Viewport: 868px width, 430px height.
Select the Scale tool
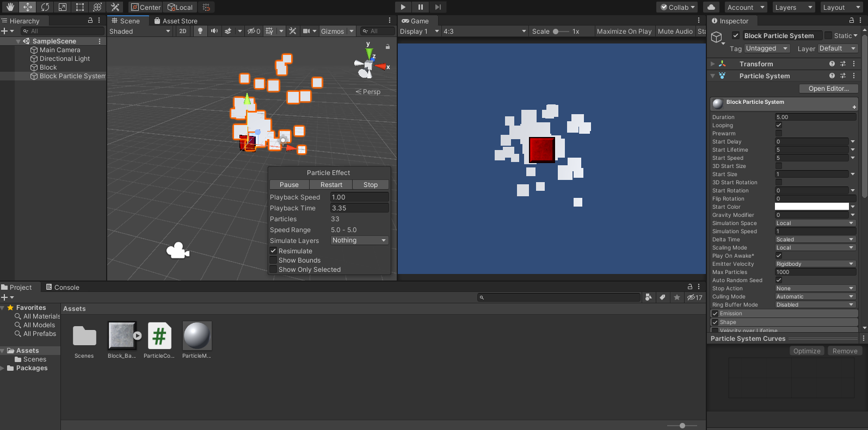(62, 7)
